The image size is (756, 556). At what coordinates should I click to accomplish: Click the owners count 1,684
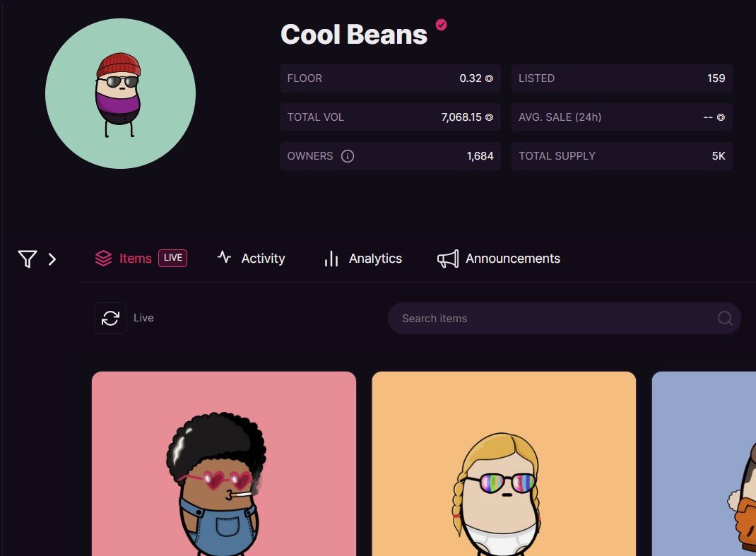[x=480, y=156]
